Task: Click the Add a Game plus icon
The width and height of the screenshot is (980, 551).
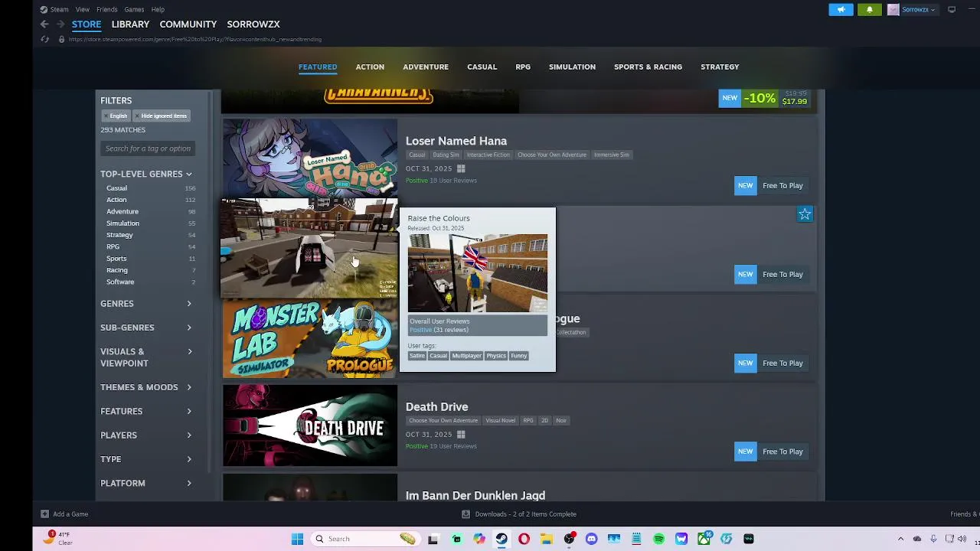Action: 44,514
